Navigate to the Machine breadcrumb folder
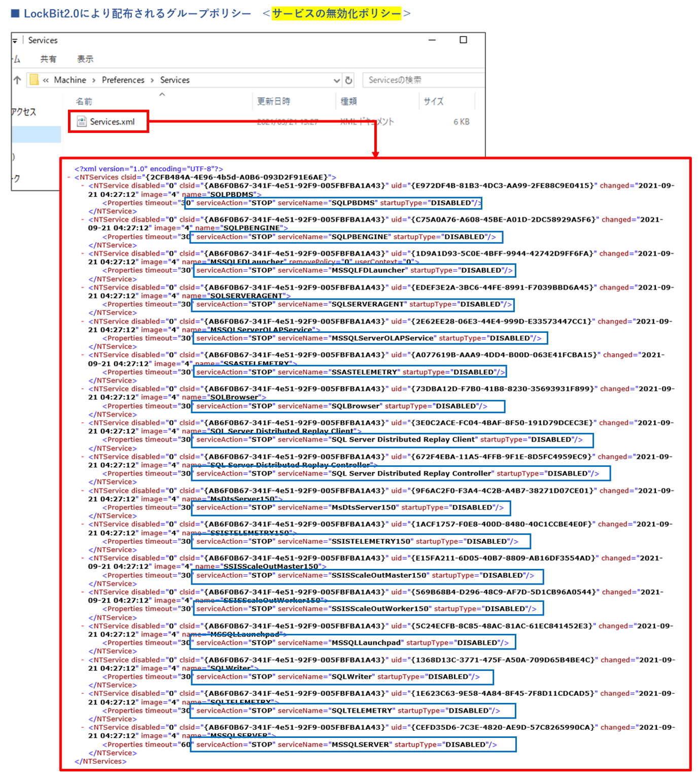This screenshot has height=777, width=700. 70,80
